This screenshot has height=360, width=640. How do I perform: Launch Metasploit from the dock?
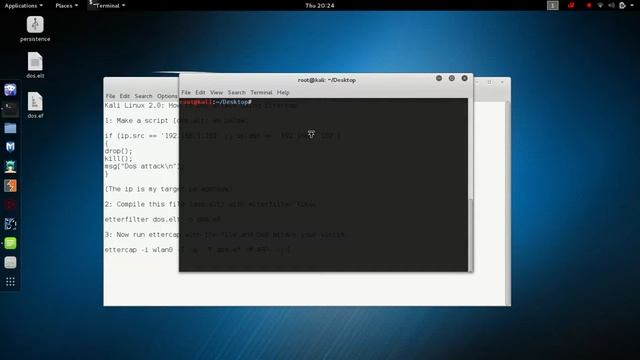(10, 147)
